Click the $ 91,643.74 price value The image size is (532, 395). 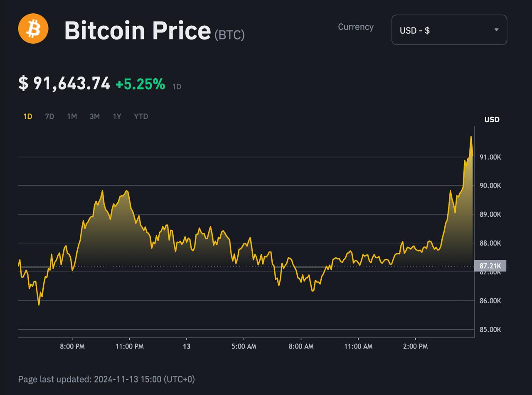[64, 84]
